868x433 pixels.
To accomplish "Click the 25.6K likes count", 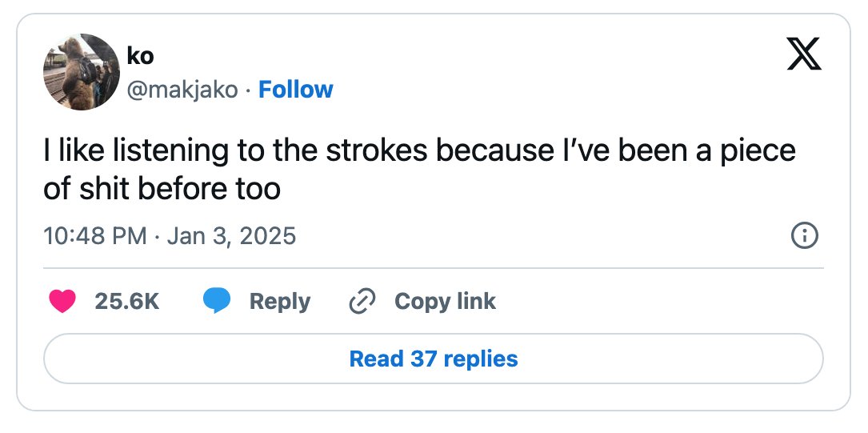I will pyautogui.click(x=127, y=301).
